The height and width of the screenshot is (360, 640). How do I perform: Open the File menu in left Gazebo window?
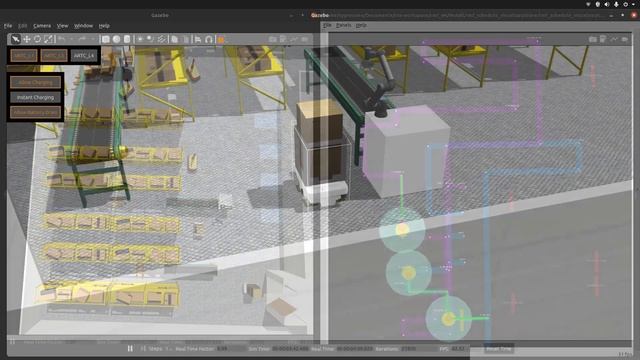coord(8,26)
